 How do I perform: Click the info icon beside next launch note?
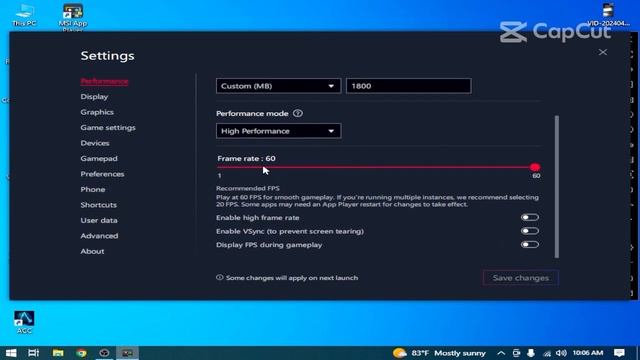[x=220, y=278]
